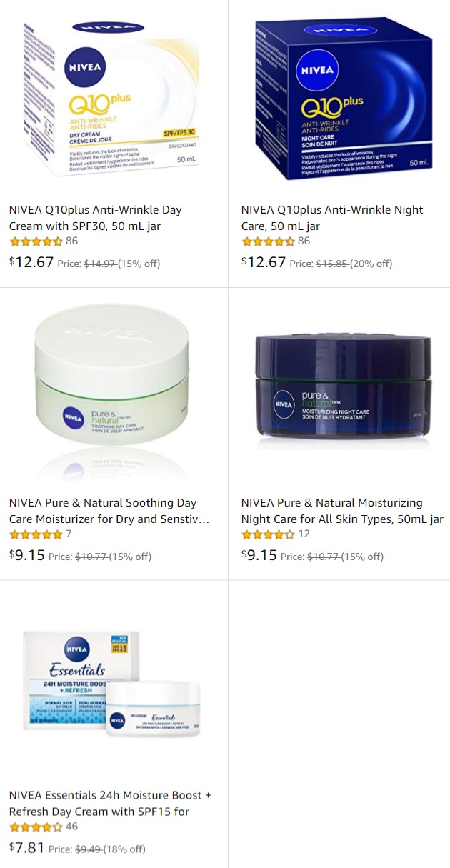Open the Pure & Natural Moisturizing Night Care title link
This screenshot has height=868, width=450.
(342, 511)
